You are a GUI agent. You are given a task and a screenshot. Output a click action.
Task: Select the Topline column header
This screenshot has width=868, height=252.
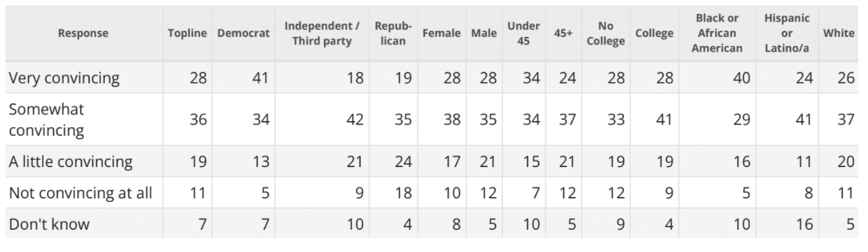point(186,33)
